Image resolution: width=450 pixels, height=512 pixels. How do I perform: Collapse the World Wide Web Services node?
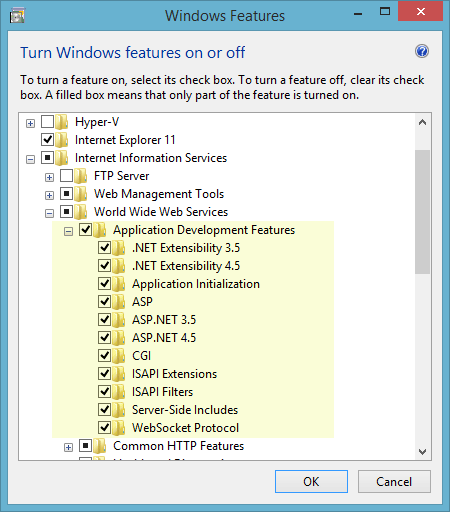click(x=49, y=214)
